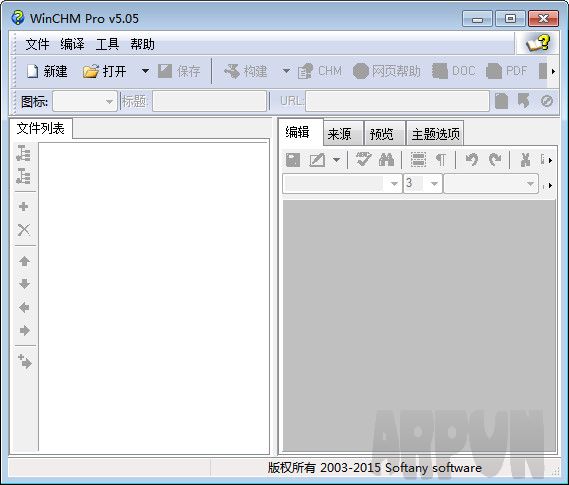Select the 文件列表 tab
Screen dimensions: 569x485
[41, 128]
